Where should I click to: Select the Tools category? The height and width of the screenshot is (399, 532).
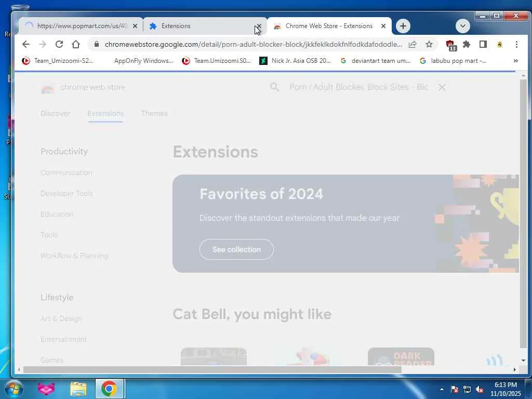click(x=49, y=235)
